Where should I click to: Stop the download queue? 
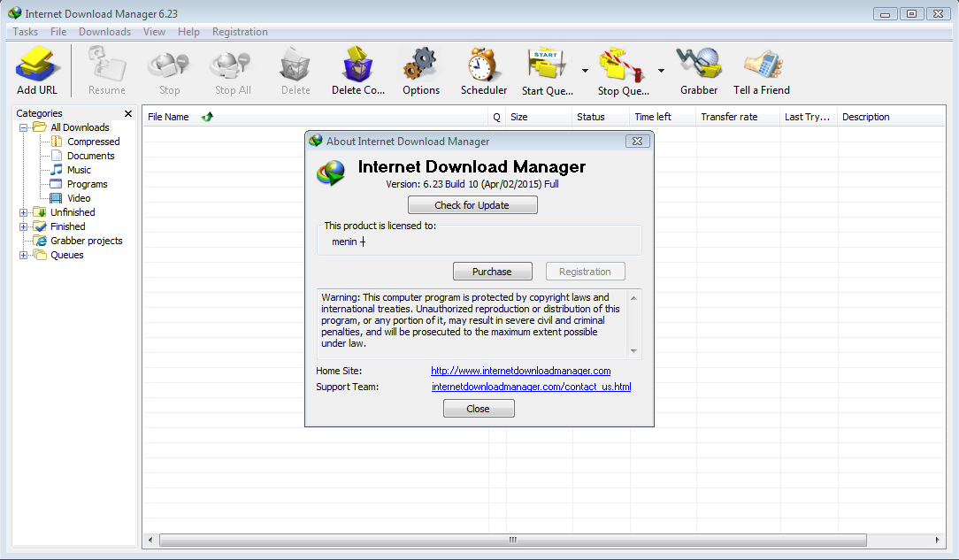621,66
